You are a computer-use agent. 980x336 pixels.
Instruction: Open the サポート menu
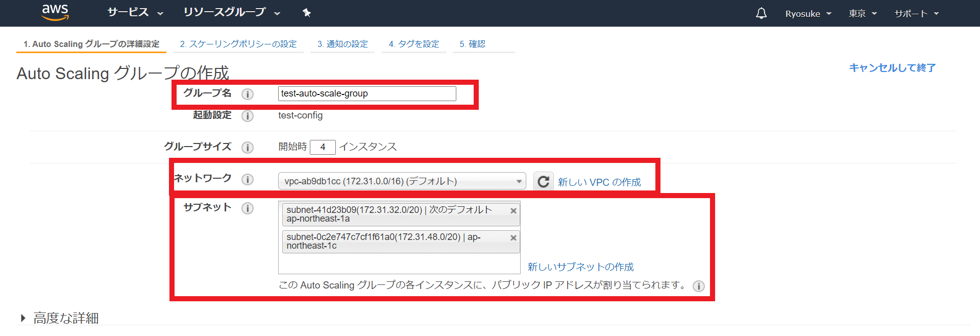(x=917, y=14)
